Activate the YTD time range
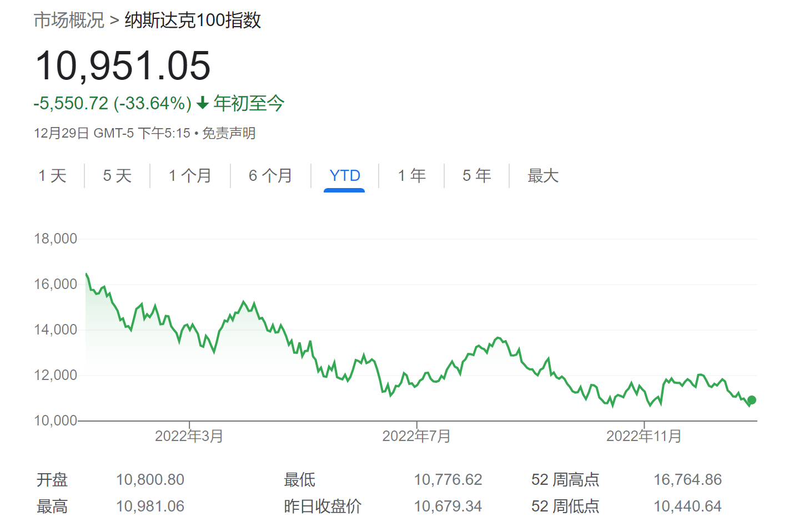The height and width of the screenshot is (532, 794). [345, 175]
